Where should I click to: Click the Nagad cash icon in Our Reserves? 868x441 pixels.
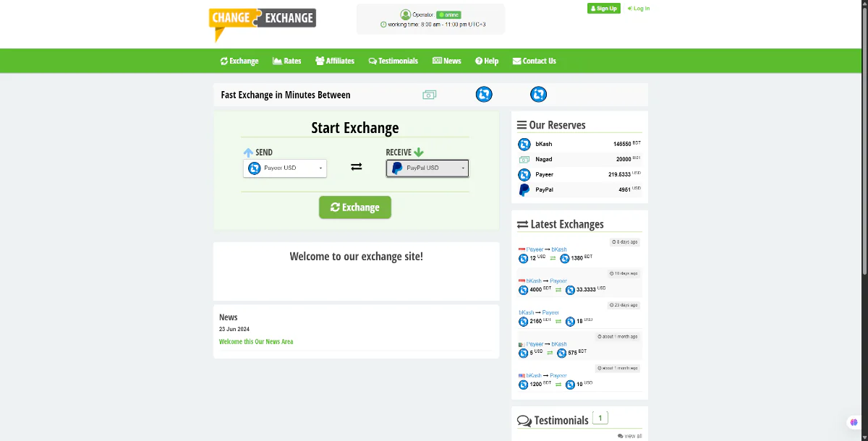coord(524,159)
